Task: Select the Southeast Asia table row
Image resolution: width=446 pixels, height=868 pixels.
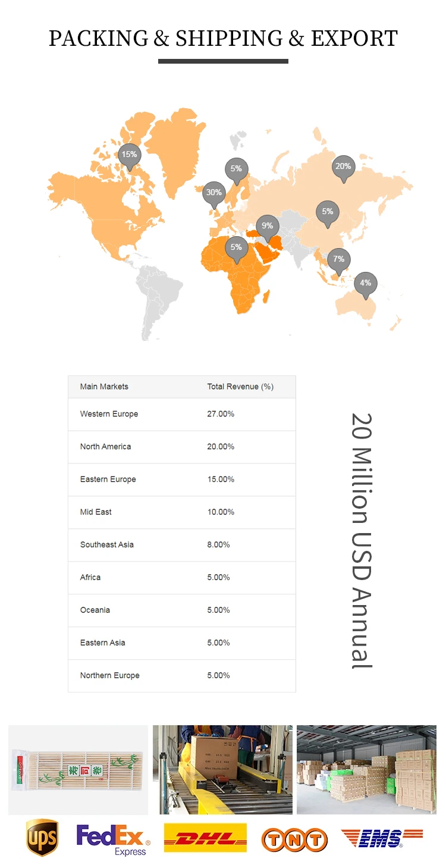Action: [181, 545]
